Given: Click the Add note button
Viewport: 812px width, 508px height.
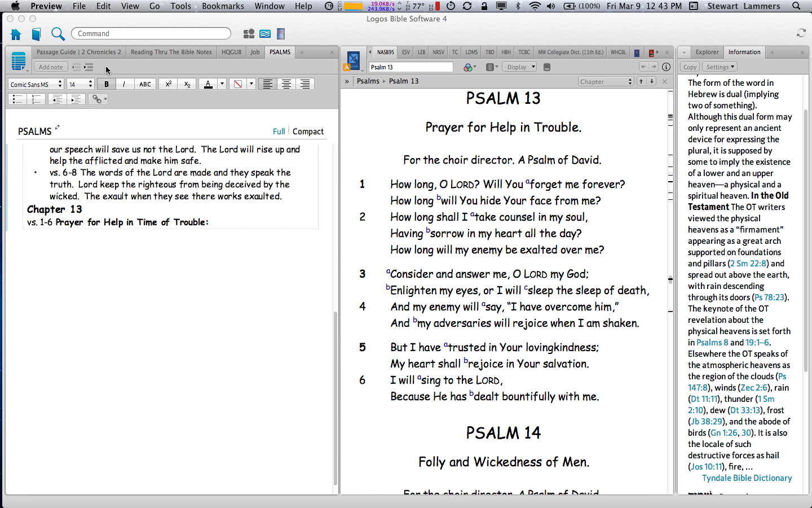Looking at the screenshot, I should click(x=51, y=67).
